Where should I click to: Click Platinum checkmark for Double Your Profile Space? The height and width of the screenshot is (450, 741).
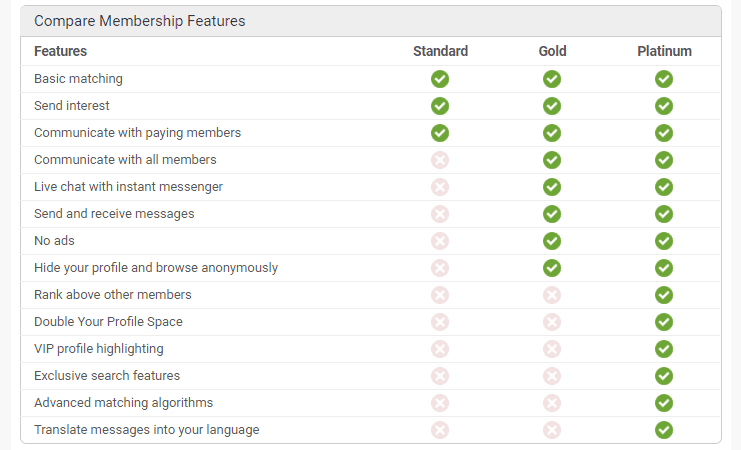(x=664, y=322)
